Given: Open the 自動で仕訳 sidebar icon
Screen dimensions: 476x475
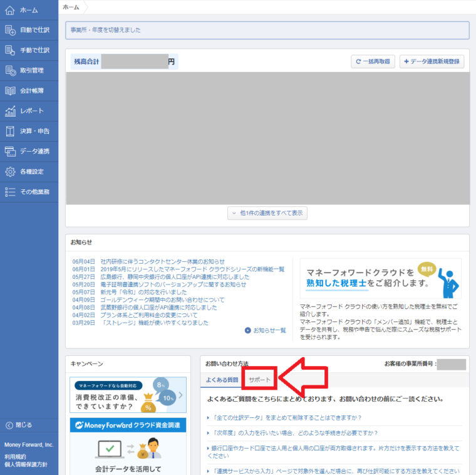Looking at the screenshot, I should pyautogui.click(x=10, y=30).
